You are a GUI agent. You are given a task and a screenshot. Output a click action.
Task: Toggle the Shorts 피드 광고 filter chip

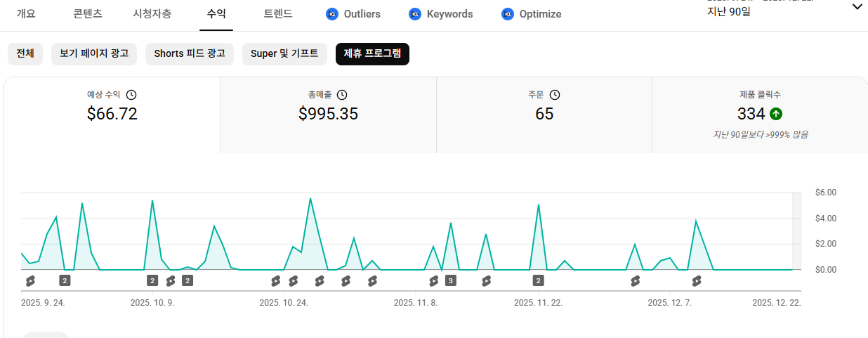point(190,54)
